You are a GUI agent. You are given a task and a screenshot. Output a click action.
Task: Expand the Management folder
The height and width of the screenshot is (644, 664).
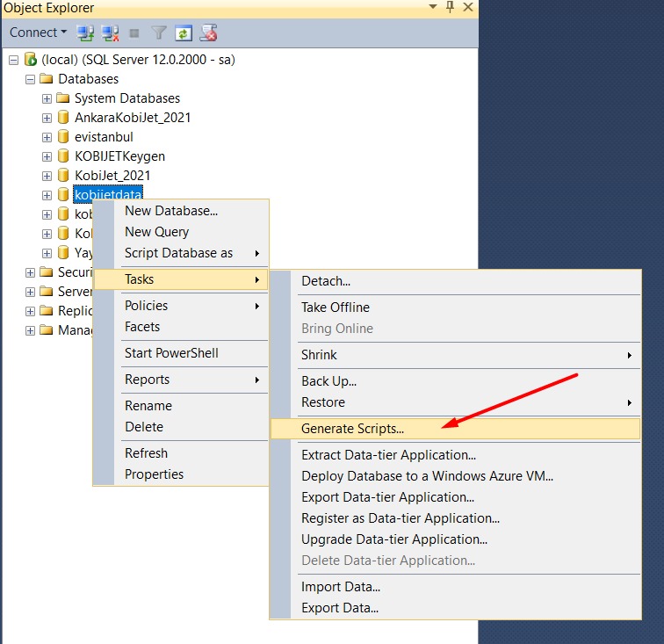click(x=30, y=330)
